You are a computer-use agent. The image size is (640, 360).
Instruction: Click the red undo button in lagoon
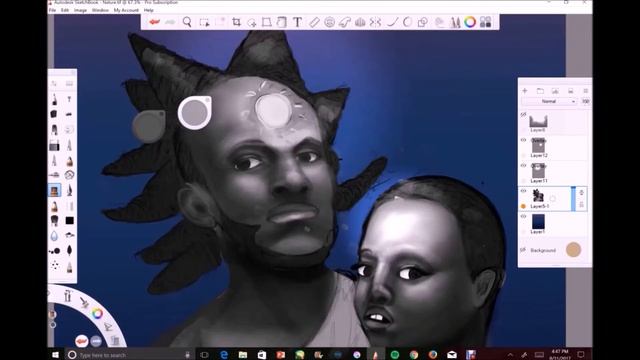(x=82, y=341)
